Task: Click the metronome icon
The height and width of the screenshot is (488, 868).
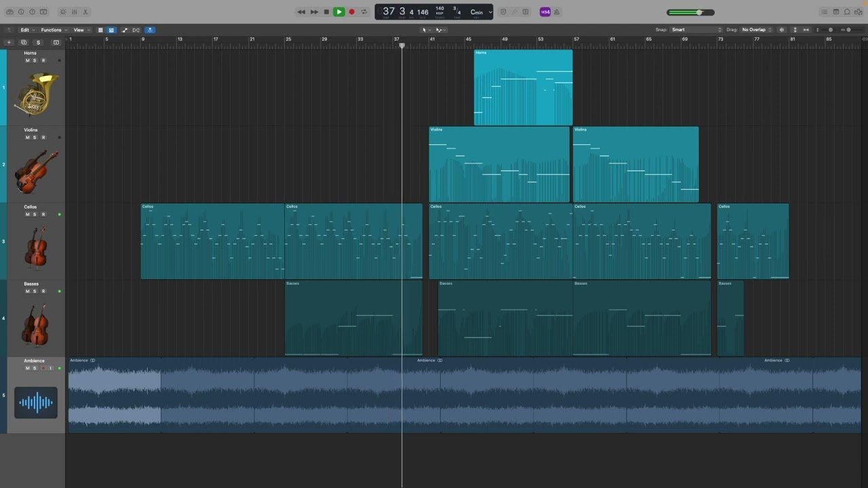Action: (557, 12)
